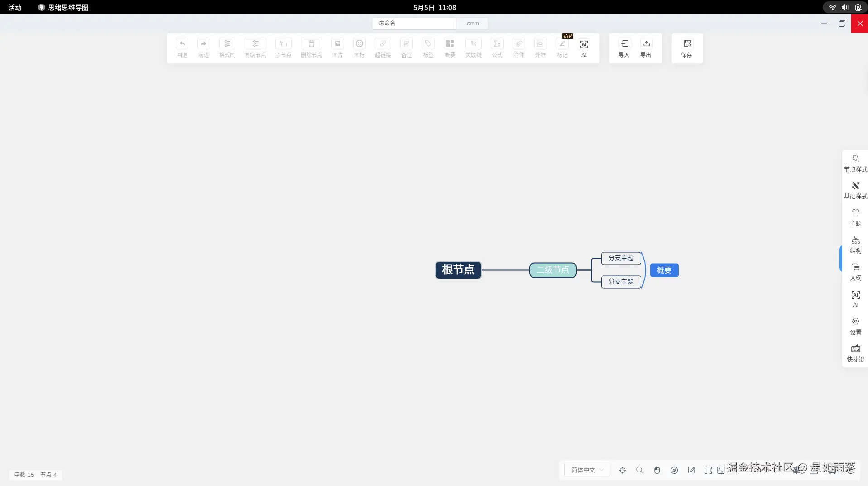The image size is (868, 486).
Task: Toggle the read-only edit pencil icon
Action: [x=691, y=470]
